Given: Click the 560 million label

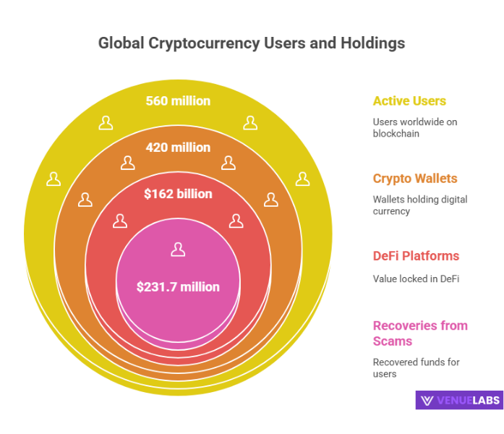Looking at the screenshot, I should point(178,101).
